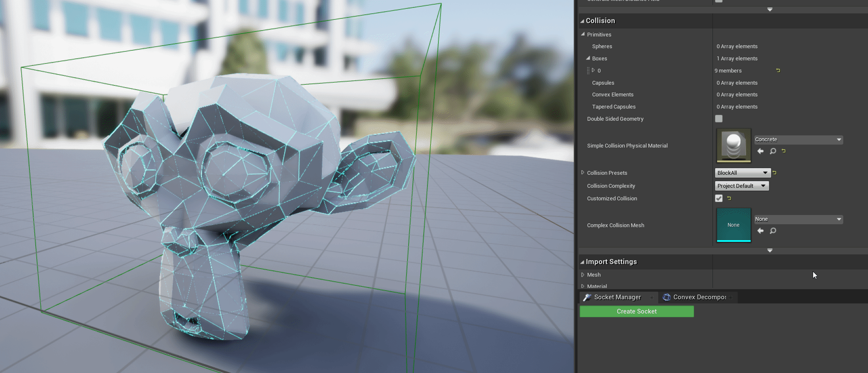Click the Complex Collision Mesh None thumbnail
The width and height of the screenshot is (868, 373).
(734, 225)
